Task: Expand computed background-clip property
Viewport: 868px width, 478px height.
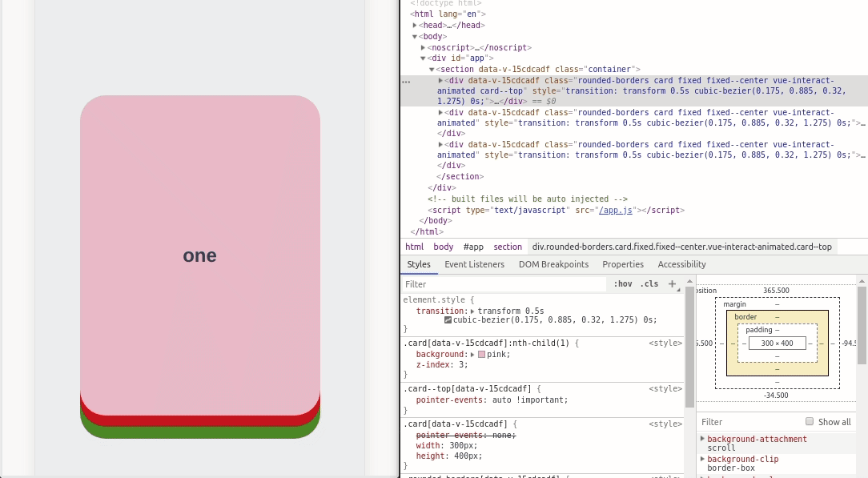Action: [x=702, y=459]
